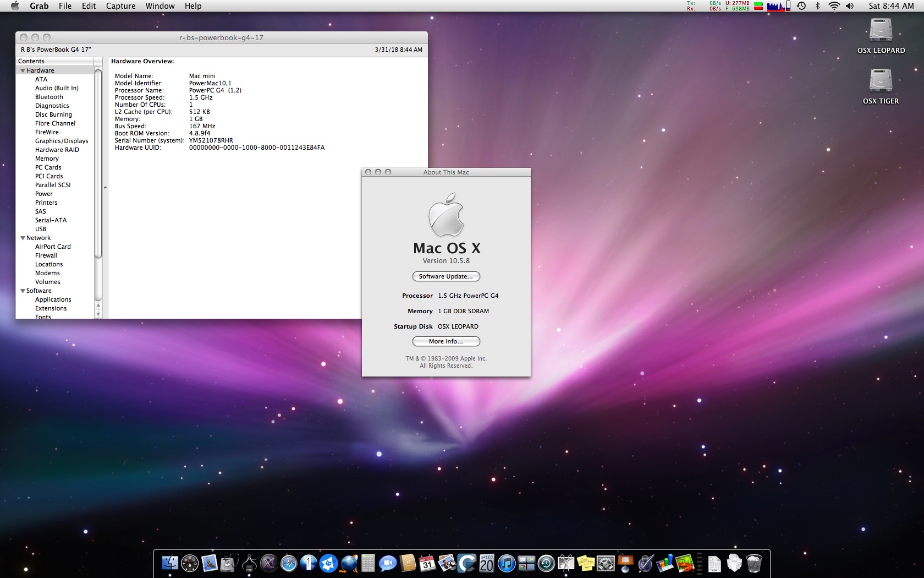Select Graphics/Displays in the sidebar

point(62,141)
